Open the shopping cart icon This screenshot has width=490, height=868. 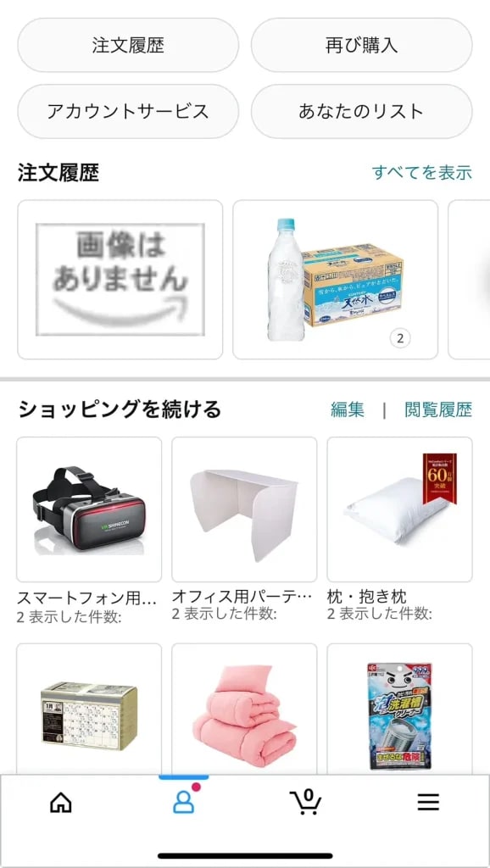tap(306, 802)
